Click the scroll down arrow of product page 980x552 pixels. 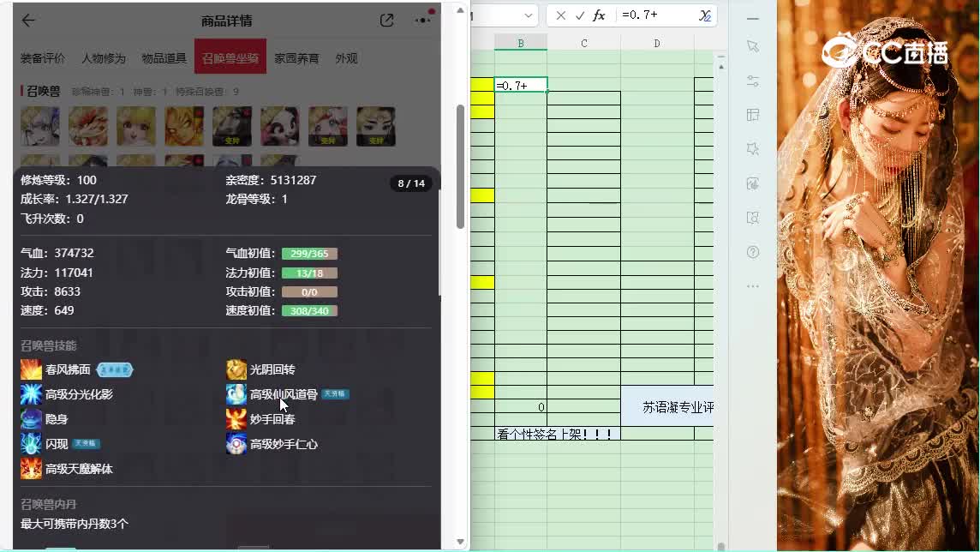click(461, 542)
